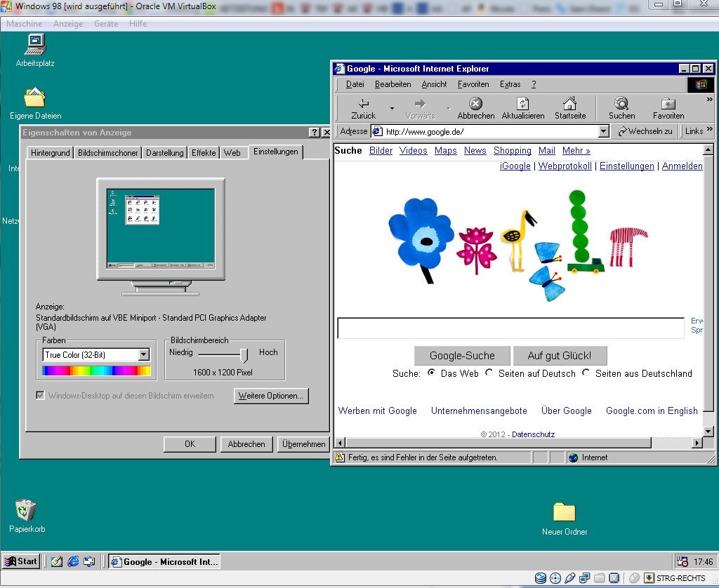
Task: Click the OK button in Anzeige dialog
Action: pos(190,444)
